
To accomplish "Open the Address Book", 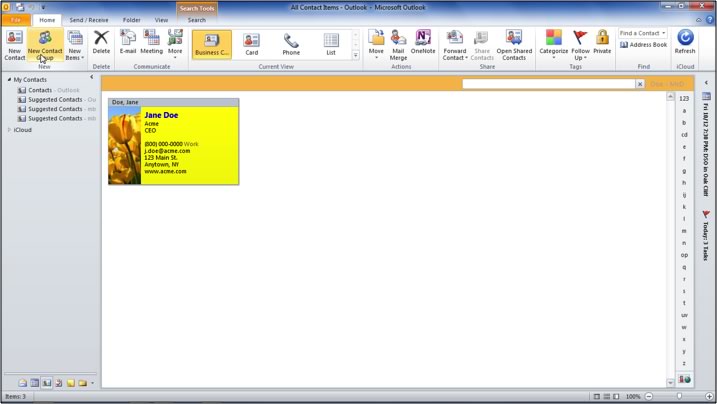I will point(643,45).
